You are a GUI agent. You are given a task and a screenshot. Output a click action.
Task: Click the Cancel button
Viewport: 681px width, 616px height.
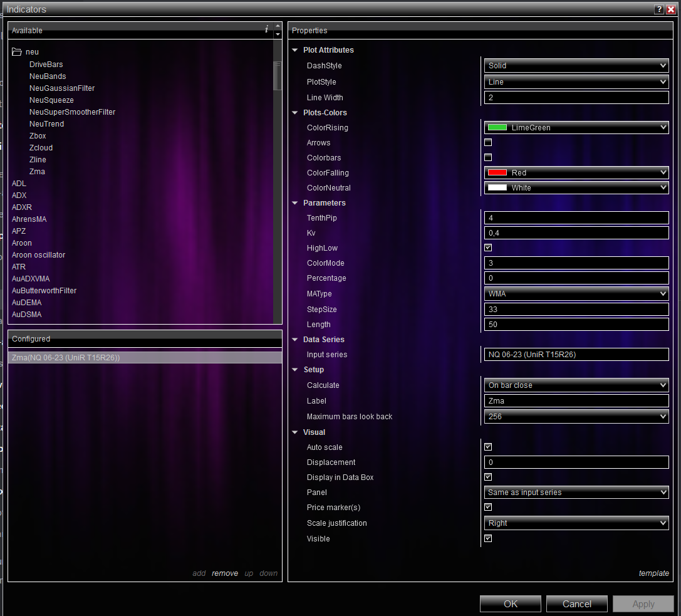pos(577,604)
